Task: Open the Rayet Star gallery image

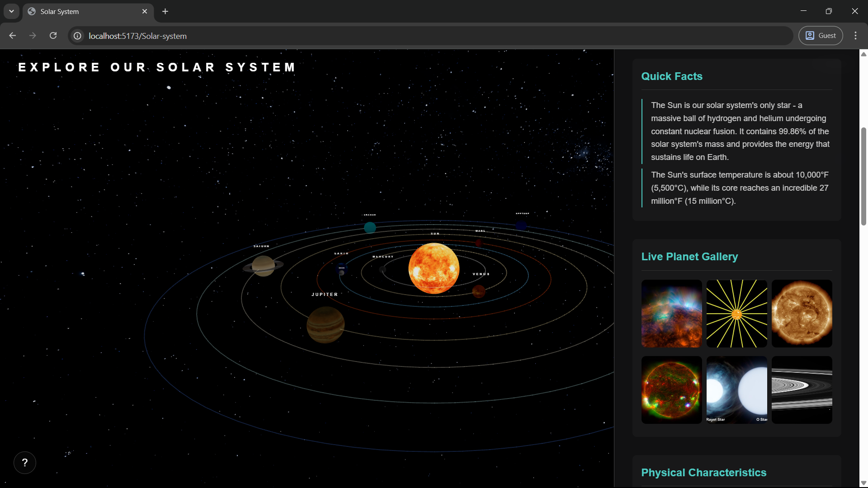Action: 736,390
